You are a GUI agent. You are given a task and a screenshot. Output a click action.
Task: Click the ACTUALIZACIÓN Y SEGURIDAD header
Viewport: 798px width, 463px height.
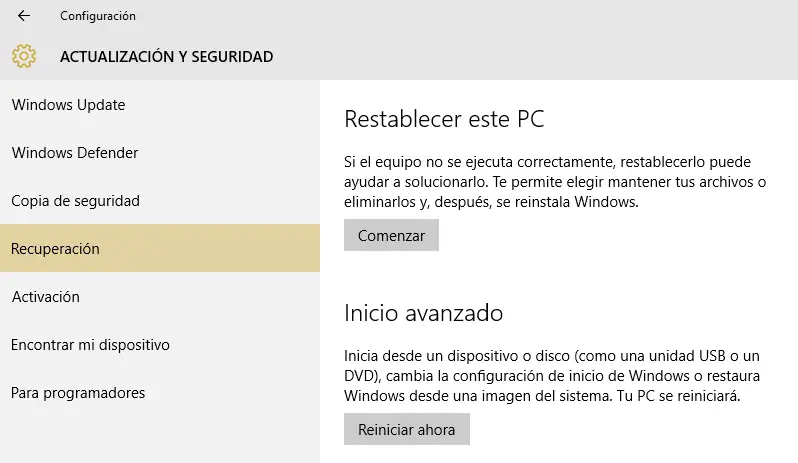coord(166,57)
